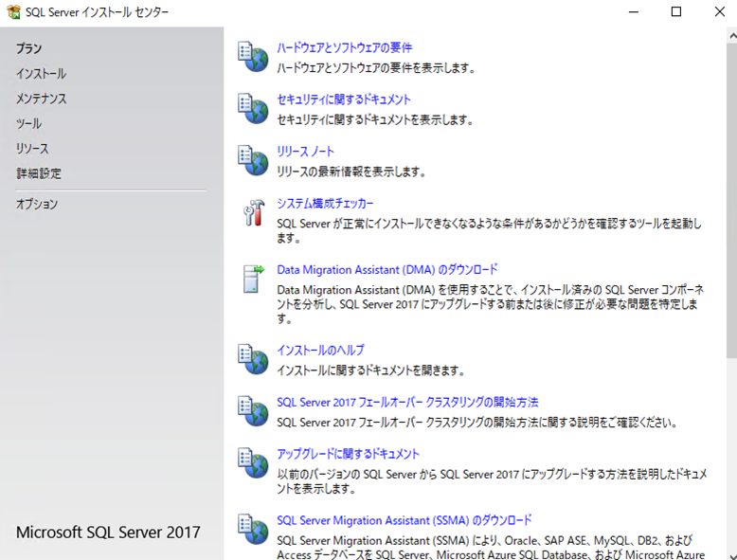This screenshot has width=737, height=560.
Task: Click the icon beside インストールのヘルプ
Action: point(253,359)
